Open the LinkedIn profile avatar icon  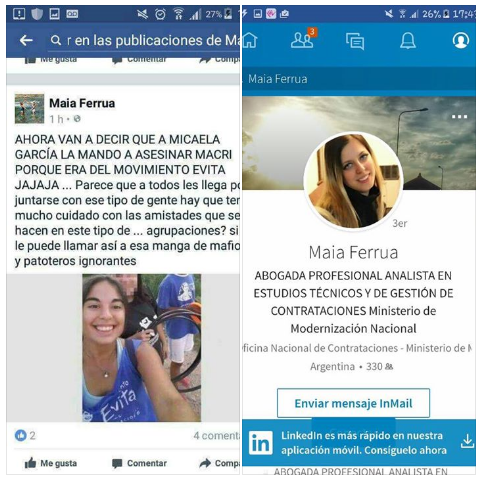461,40
